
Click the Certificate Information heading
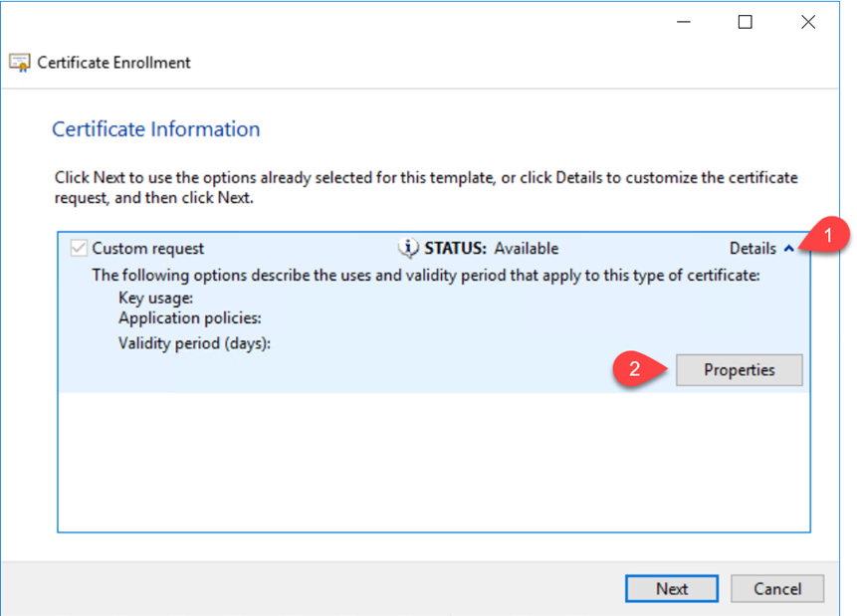(155, 129)
